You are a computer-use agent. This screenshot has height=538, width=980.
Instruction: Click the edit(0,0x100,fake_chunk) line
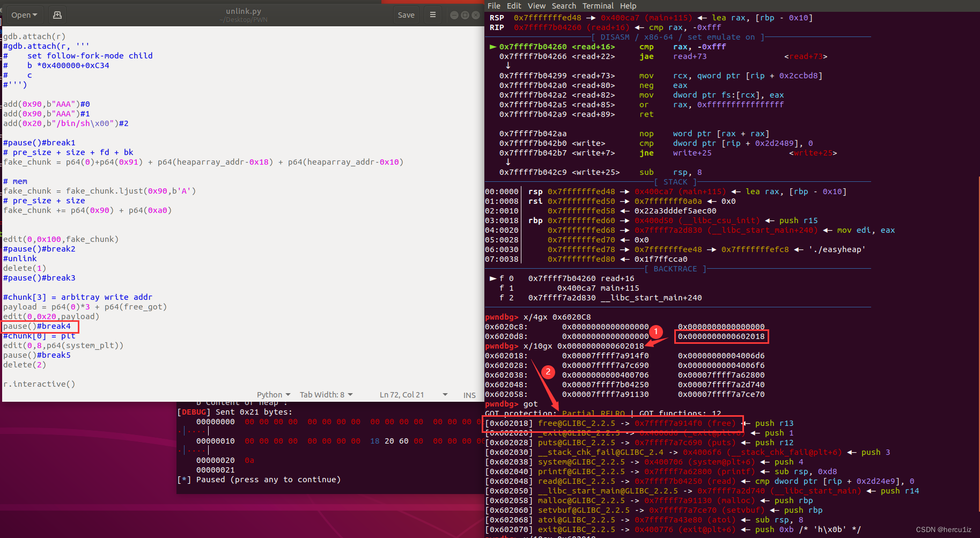pos(61,239)
